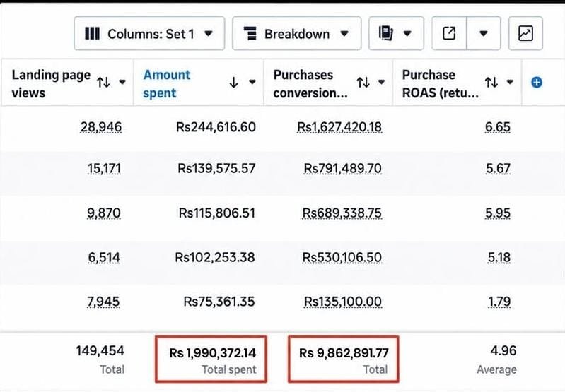The width and height of the screenshot is (565, 392).
Task: Click the landing page value 7,945
Action: click(x=103, y=302)
